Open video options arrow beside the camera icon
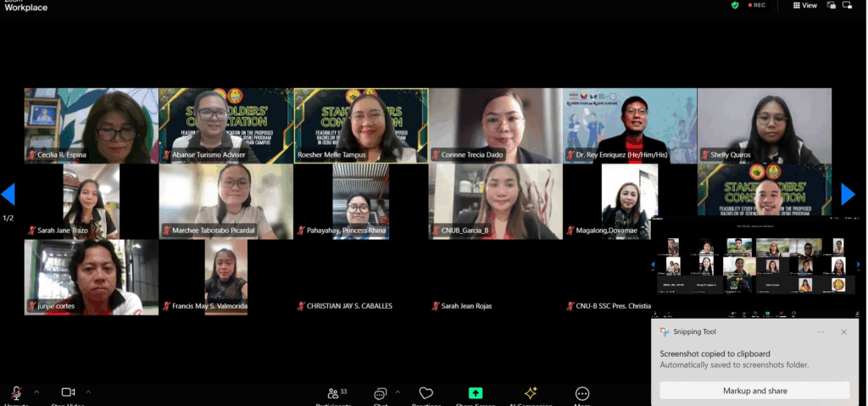The width and height of the screenshot is (868, 406). 88,392
